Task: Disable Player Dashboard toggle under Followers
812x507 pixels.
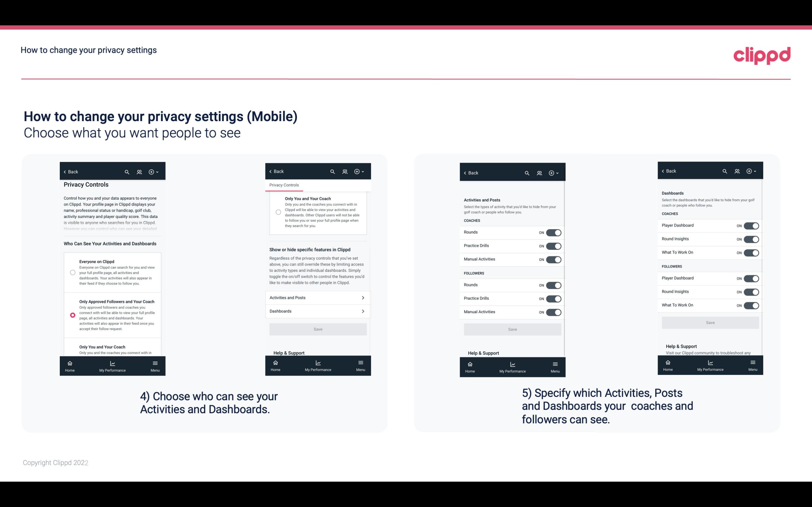Action: click(x=752, y=278)
